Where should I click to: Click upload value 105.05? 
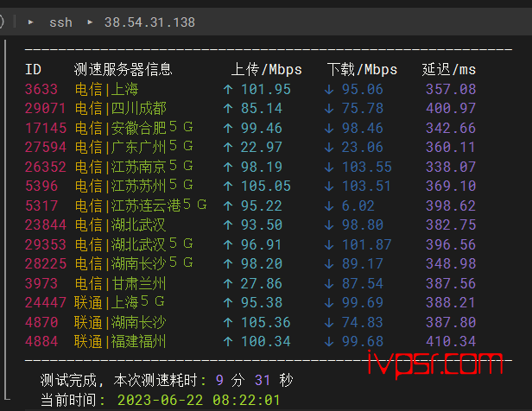[266, 186]
